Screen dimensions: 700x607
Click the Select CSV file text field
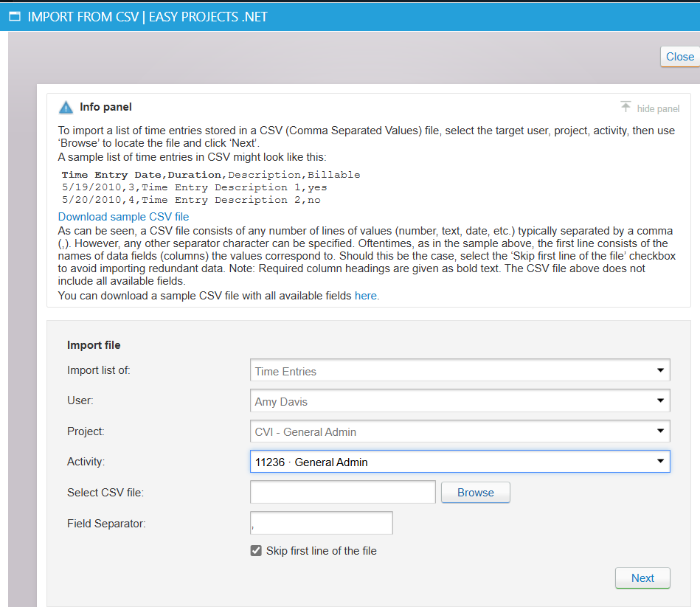pos(342,492)
